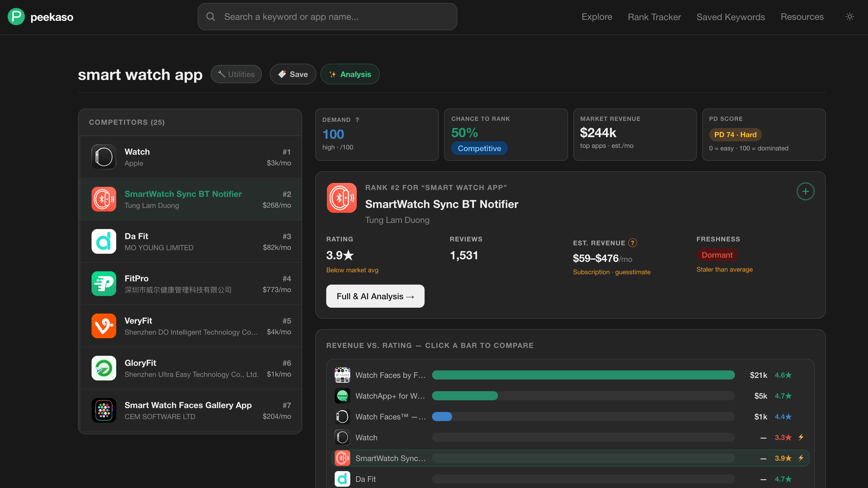The width and height of the screenshot is (868, 488).
Task: Click the $82k/mo revenue figure
Action: (277, 247)
